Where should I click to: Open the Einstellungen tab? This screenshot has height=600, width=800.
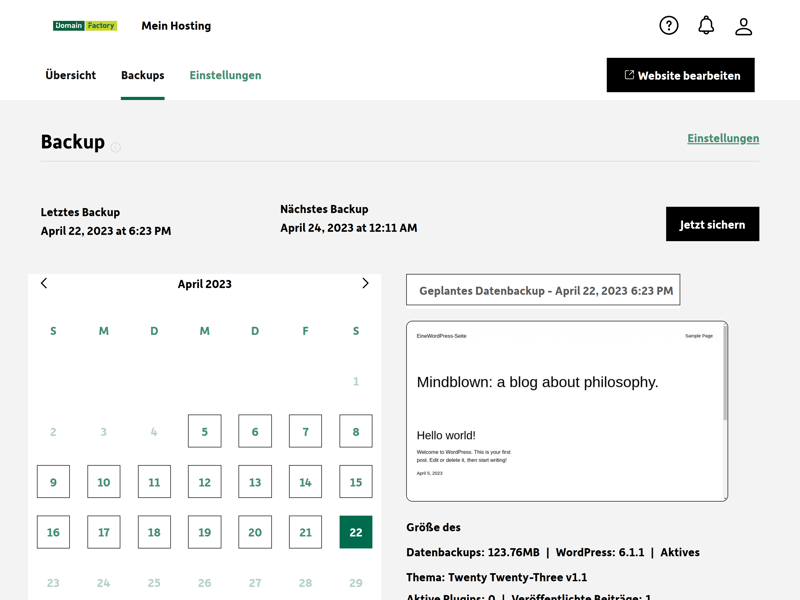[x=225, y=75]
